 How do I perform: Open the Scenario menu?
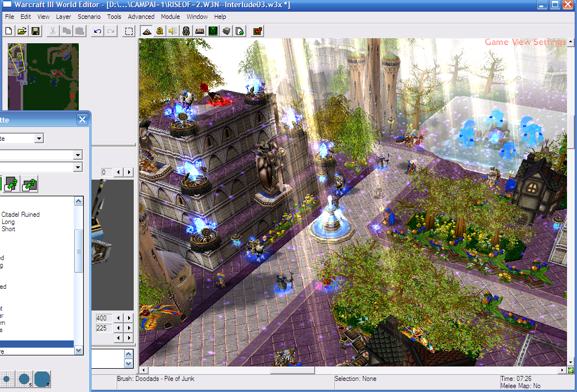click(x=89, y=17)
